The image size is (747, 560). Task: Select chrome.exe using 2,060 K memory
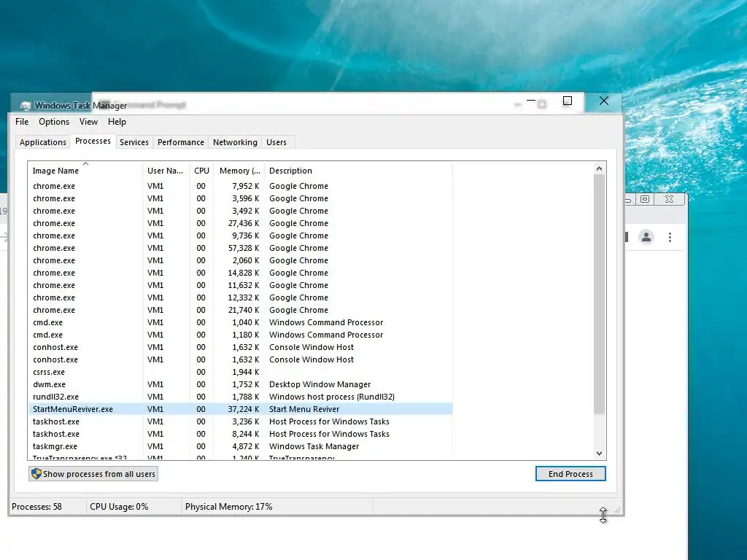(240, 260)
